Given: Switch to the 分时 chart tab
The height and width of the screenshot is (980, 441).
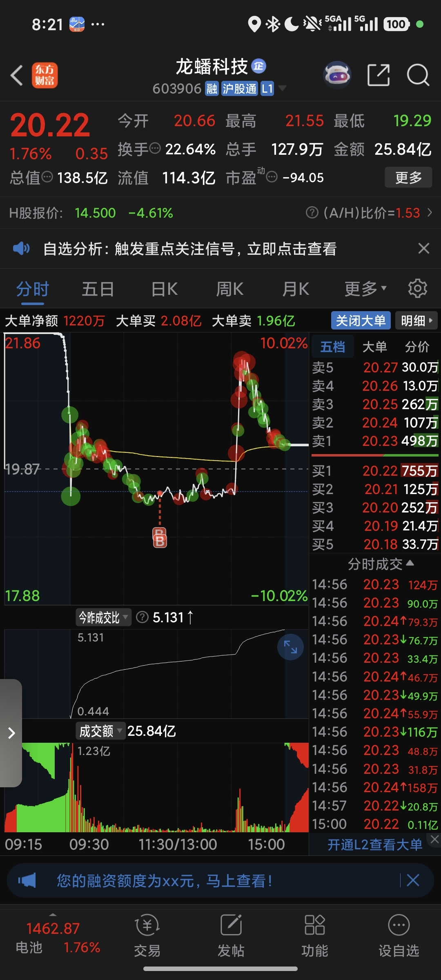Looking at the screenshot, I should click(33, 289).
